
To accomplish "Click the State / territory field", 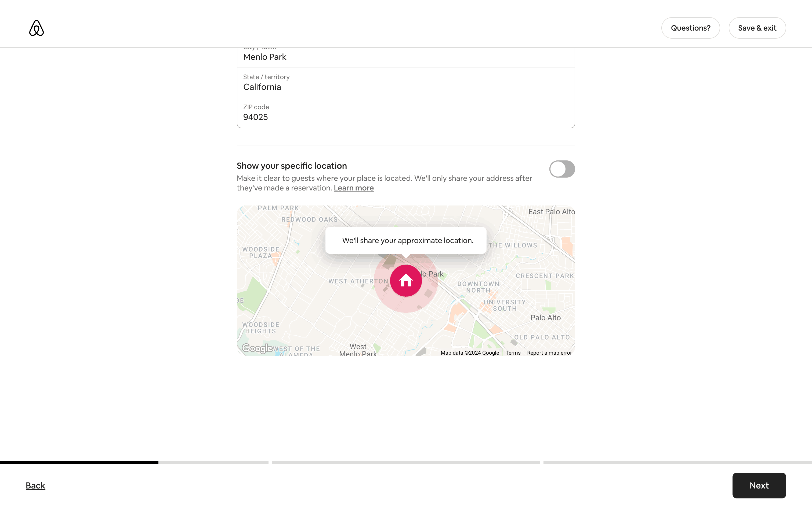I will tap(406, 83).
